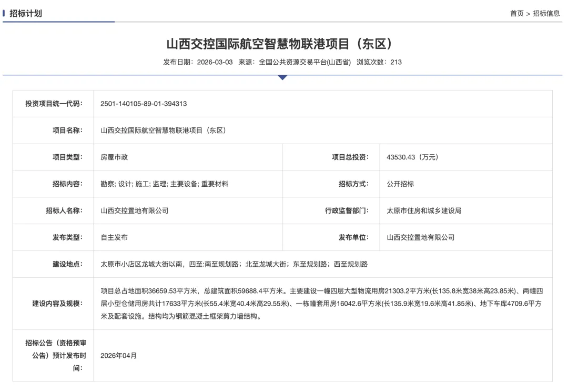The height and width of the screenshot is (392, 568).
Task: Click the 招标信息 breadcrumb link
Action: (x=546, y=13)
